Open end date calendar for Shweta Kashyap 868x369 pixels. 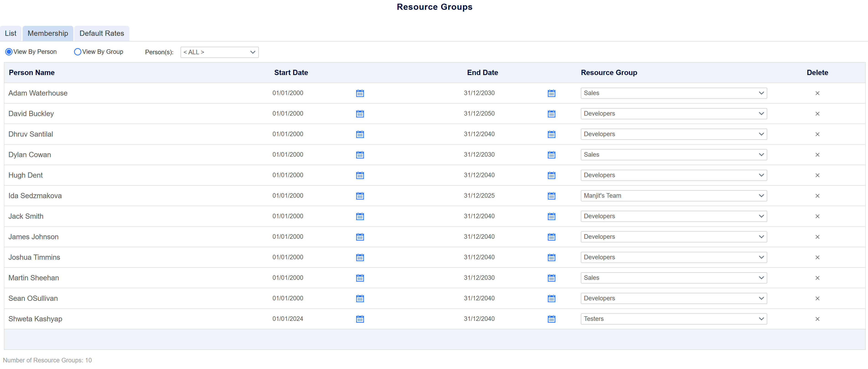click(551, 319)
